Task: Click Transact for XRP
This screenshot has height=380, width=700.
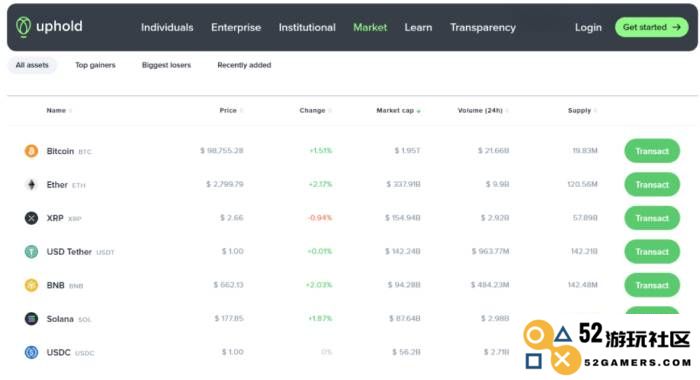Action: click(x=652, y=218)
